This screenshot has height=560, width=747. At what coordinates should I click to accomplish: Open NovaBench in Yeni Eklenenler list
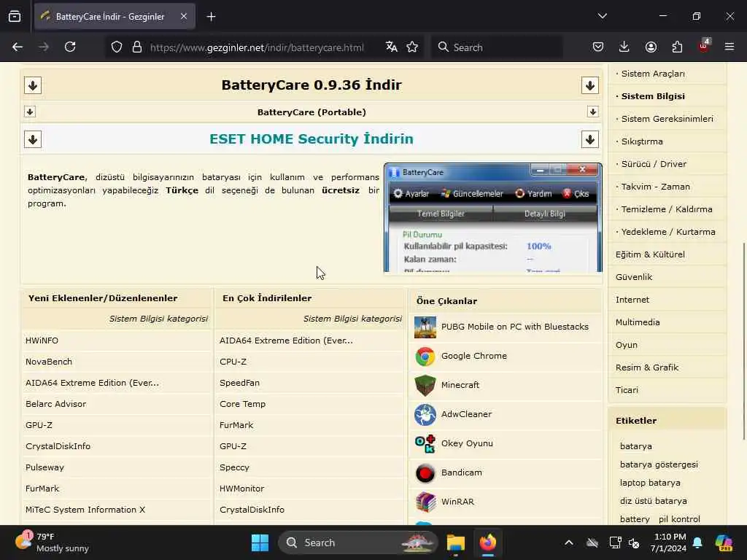pos(49,362)
